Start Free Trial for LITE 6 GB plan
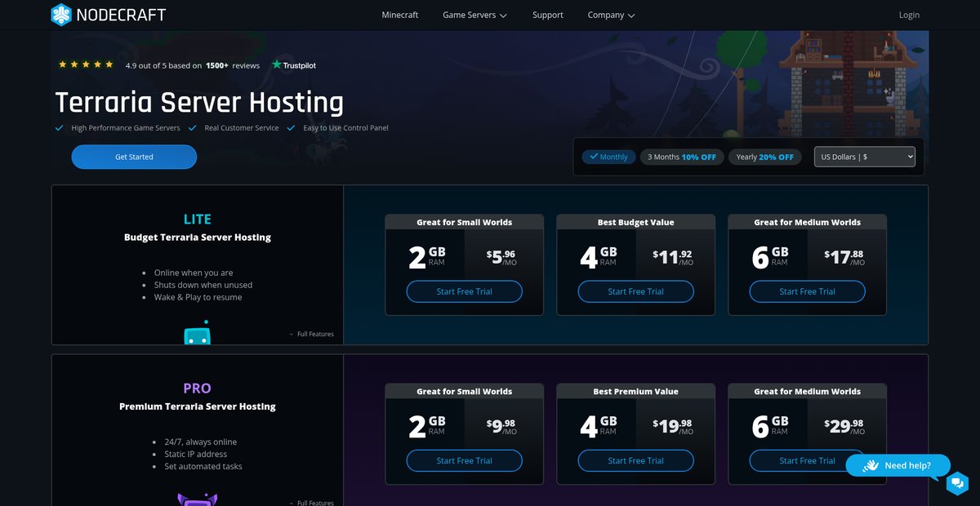The width and height of the screenshot is (980, 506). tap(807, 291)
